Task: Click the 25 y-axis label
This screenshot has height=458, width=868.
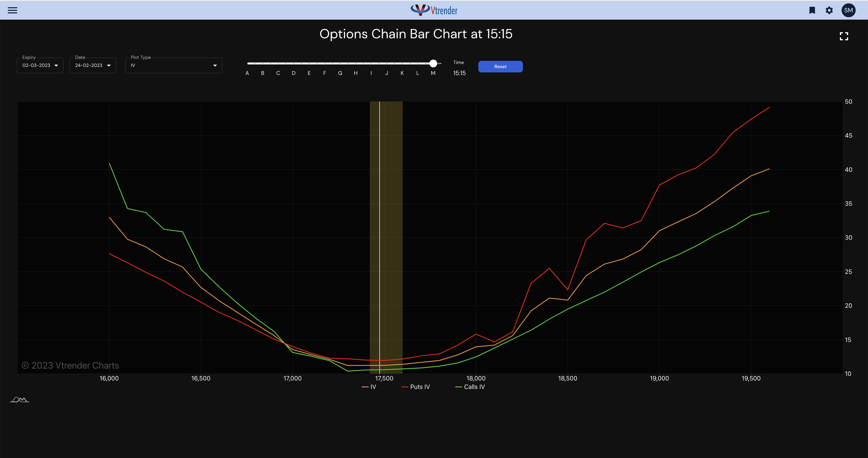Action: point(848,271)
